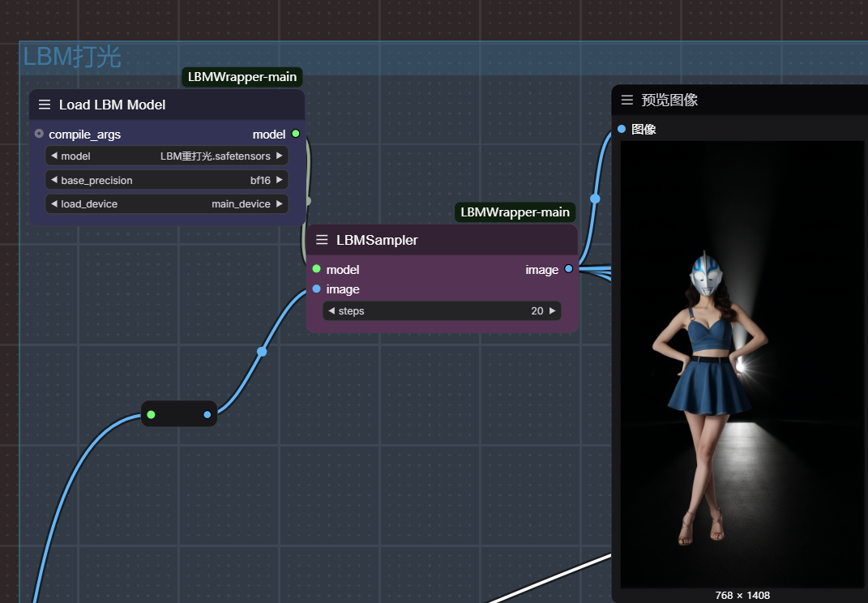This screenshot has width=868, height=603.
Task: Switch to next model with right arrow
Action: (x=280, y=156)
